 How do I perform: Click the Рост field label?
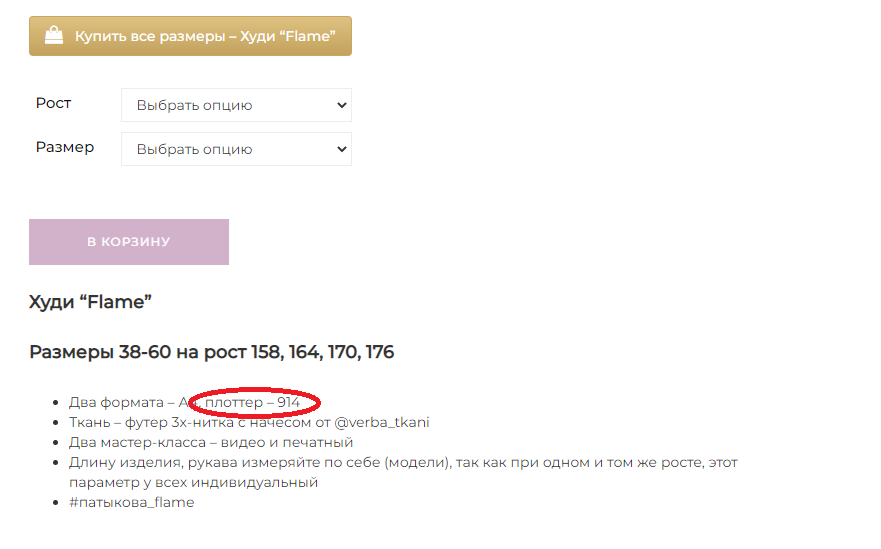pyautogui.click(x=53, y=103)
